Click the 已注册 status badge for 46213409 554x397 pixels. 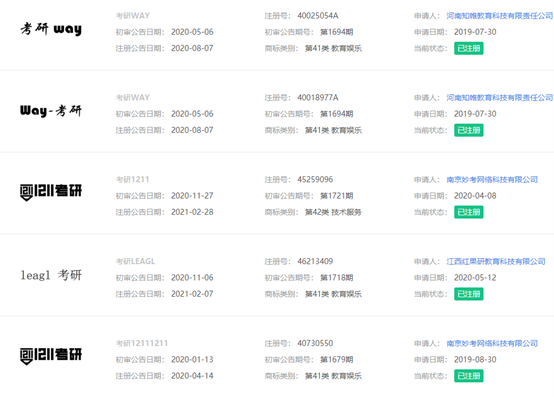[468, 294]
